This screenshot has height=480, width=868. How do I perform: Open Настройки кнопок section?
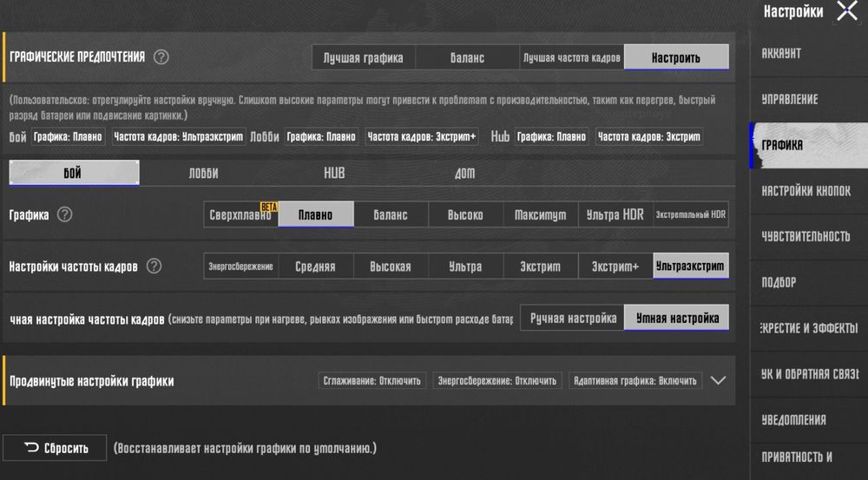809,191
